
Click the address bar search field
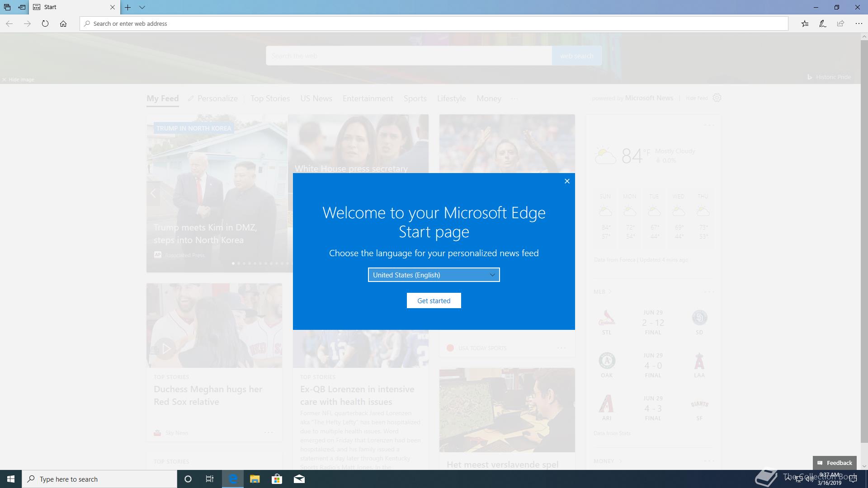(434, 23)
